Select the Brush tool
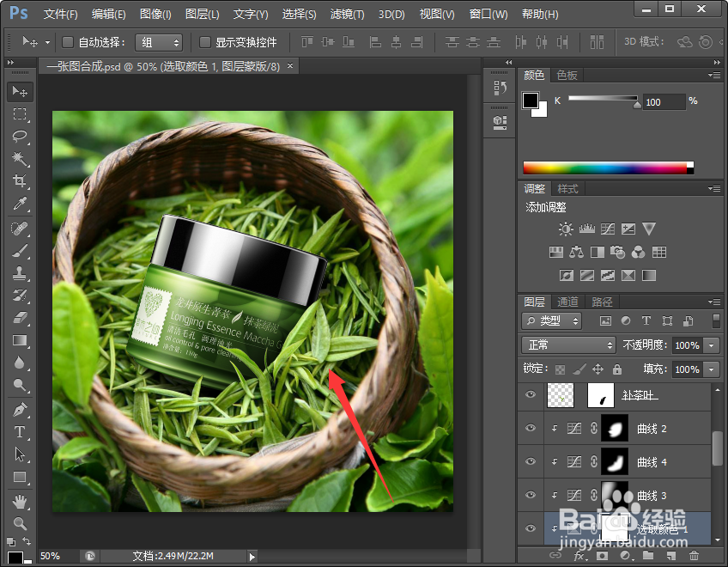 click(x=20, y=251)
